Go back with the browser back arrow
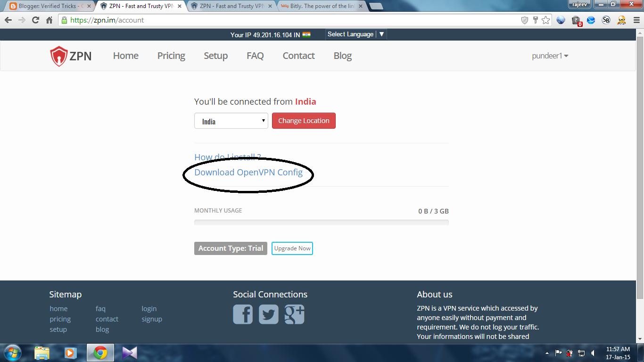The image size is (644, 362). point(8,20)
